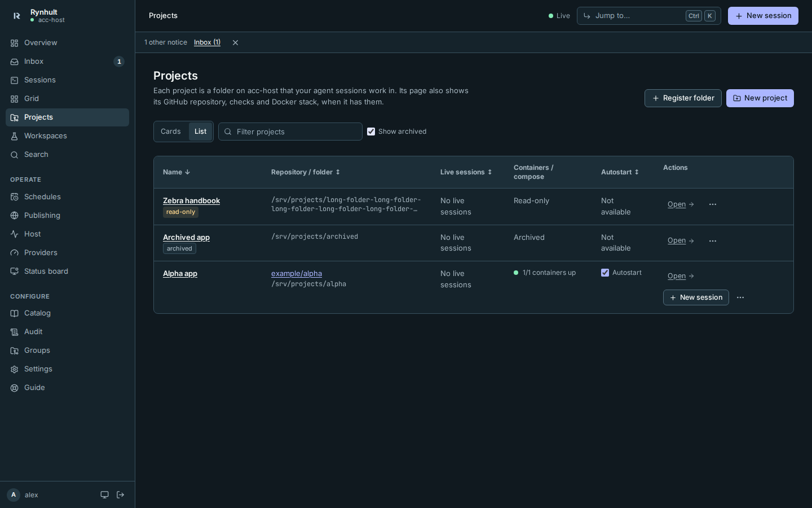The image size is (812, 508).
Task: Click the Inbox (1) notice link
Action: click(x=207, y=42)
